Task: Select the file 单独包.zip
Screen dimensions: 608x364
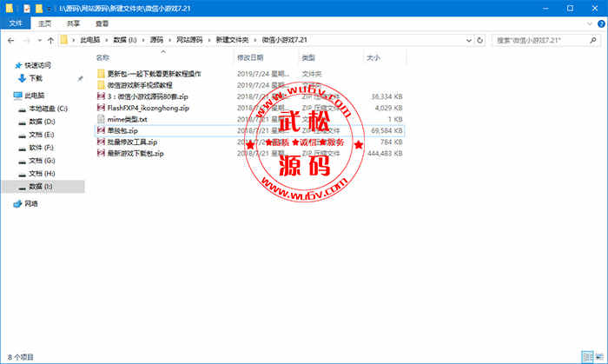Action: pyautogui.click(x=122, y=130)
